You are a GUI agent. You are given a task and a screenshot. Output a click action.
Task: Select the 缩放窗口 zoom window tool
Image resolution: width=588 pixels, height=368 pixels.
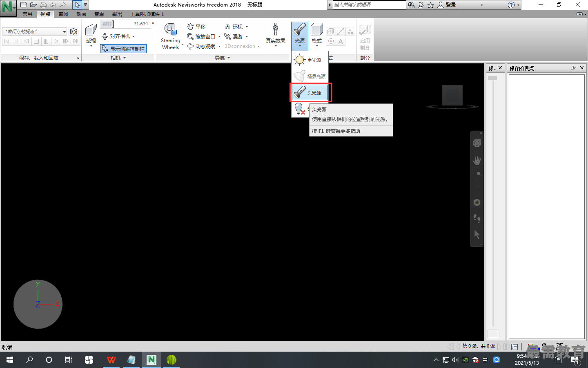click(201, 36)
